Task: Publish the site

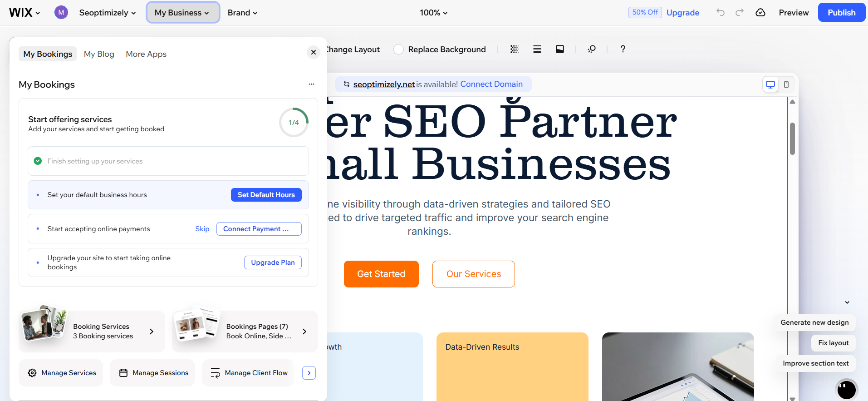Action: coord(841,12)
